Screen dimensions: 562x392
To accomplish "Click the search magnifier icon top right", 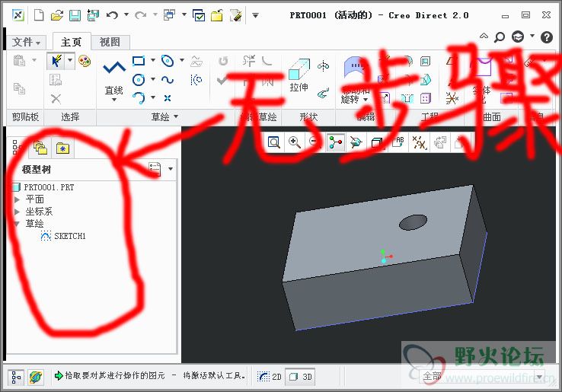I will pos(500,37).
